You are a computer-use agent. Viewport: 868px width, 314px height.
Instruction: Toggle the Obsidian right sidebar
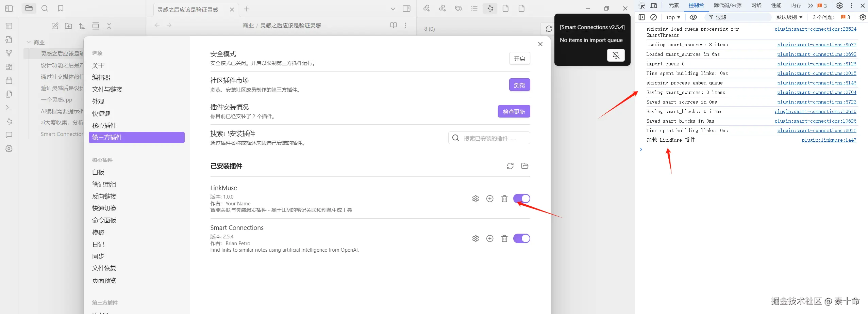406,9
